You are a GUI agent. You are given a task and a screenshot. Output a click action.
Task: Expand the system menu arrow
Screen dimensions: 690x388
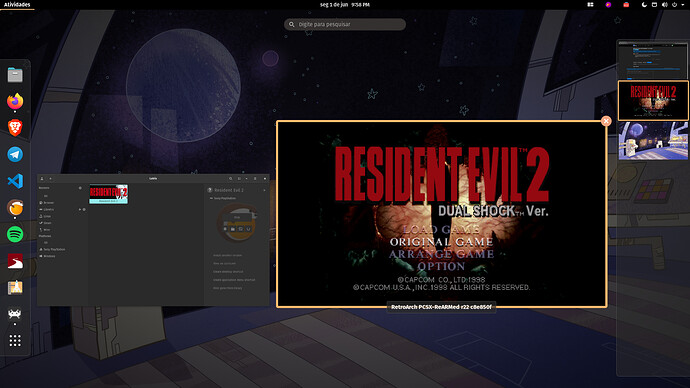(x=682, y=4)
